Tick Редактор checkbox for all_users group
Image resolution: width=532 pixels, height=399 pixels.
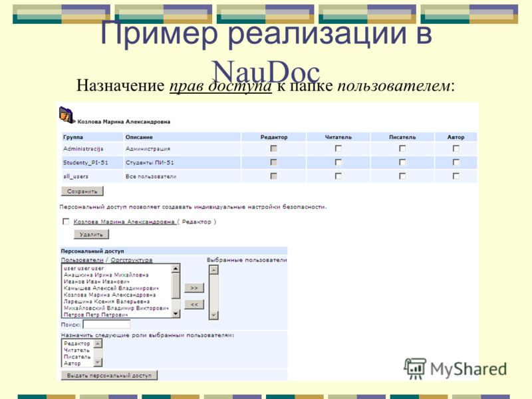tap(273, 176)
